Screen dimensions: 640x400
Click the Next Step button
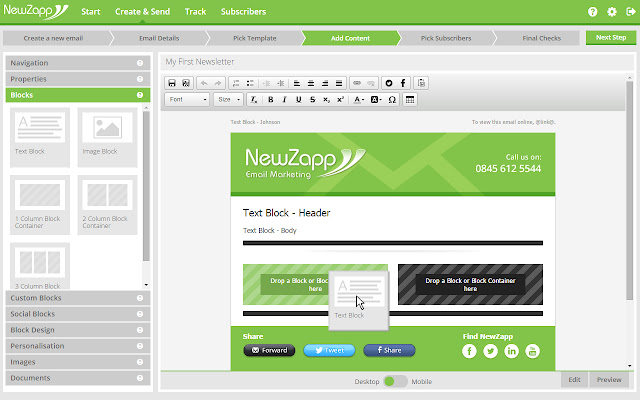[x=611, y=38]
